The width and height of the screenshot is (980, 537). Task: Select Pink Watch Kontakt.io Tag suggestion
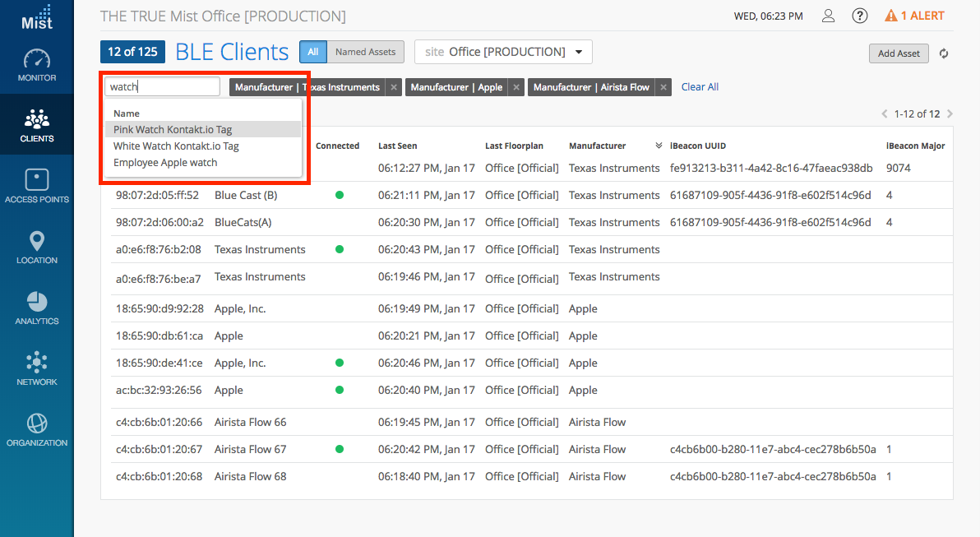(173, 129)
